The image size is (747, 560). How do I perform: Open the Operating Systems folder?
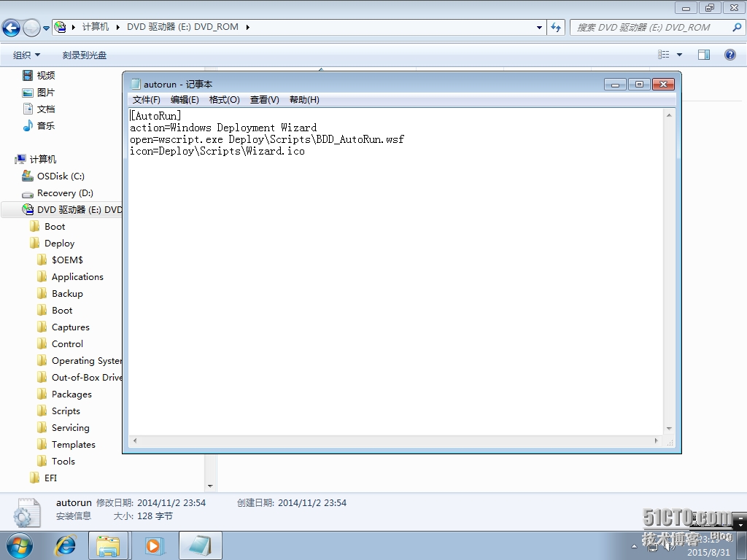[80, 360]
